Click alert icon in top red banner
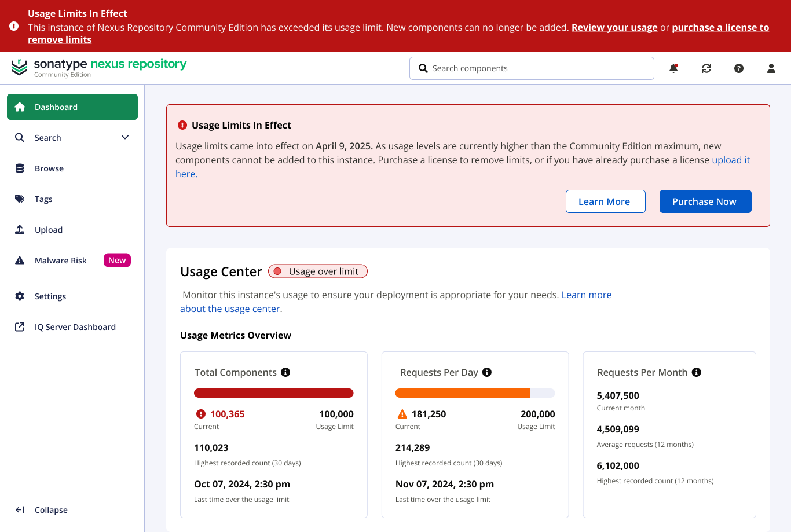Viewport: 791px width, 532px height. coord(14,27)
